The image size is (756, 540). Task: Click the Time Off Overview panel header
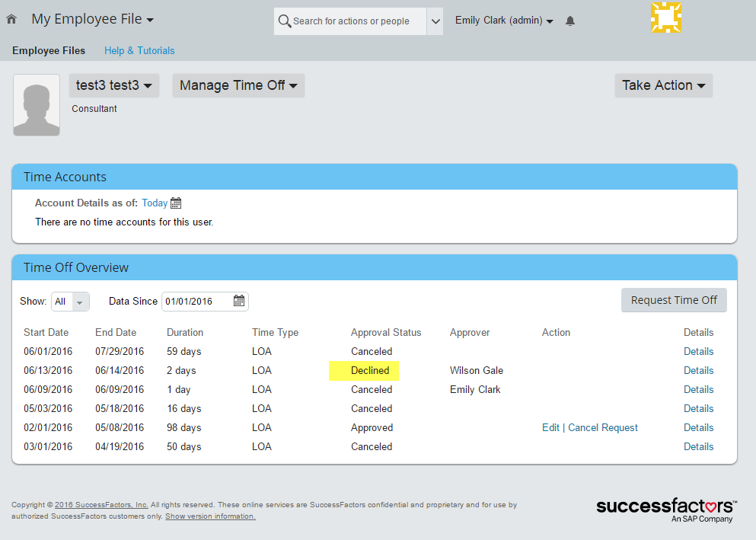click(x=375, y=267)
